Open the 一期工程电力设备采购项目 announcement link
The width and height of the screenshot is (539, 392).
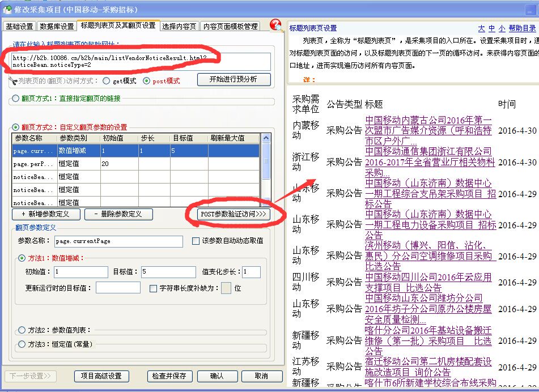pyautogui.click(x=430, y=225)
